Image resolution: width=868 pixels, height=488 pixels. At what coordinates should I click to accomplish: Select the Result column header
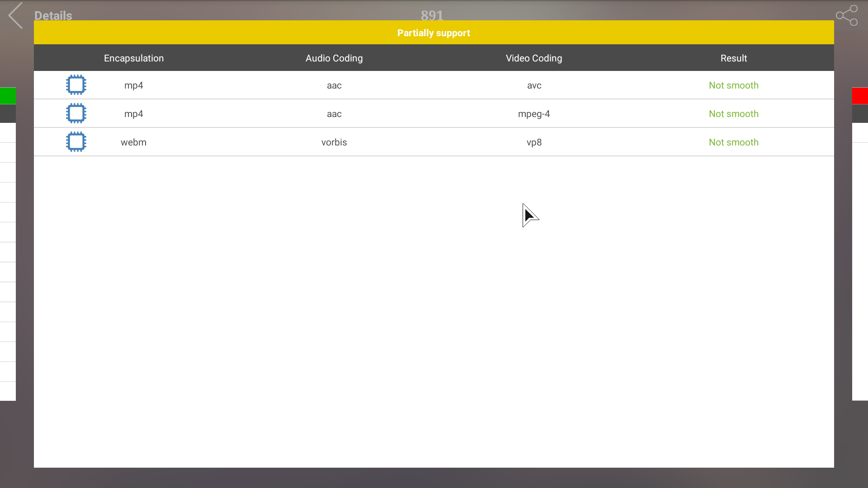[x=733, y=58]
